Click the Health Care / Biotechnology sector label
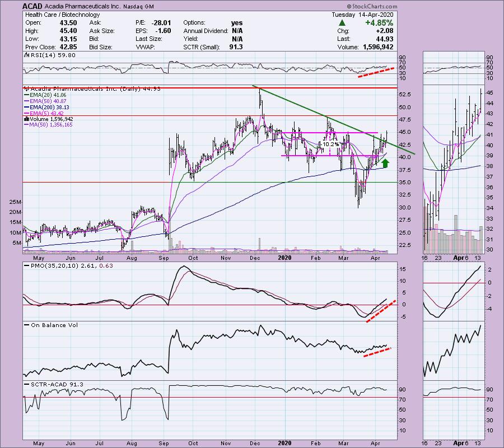This screenshot has height=448, width=504. click(62, 15)
